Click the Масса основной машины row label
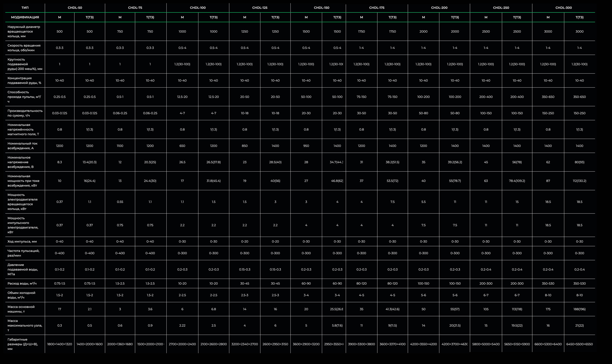Viewport: 612px width, 364px height. 21,309
